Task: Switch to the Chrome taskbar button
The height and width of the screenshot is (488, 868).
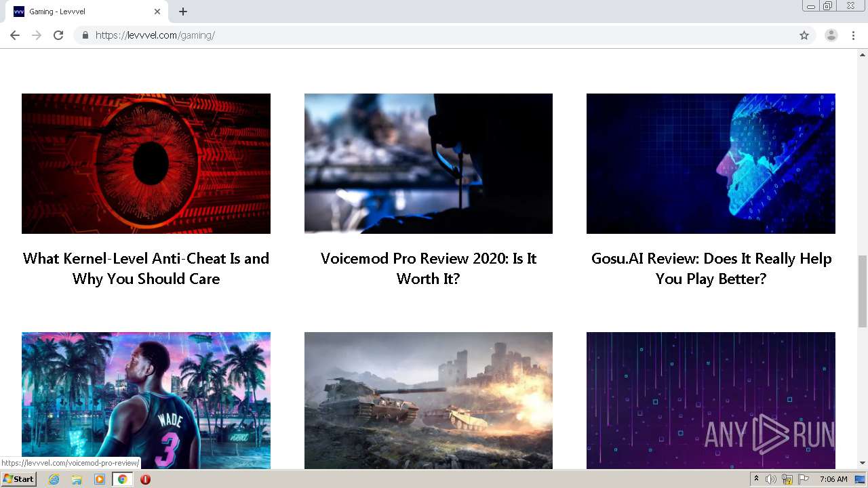Action: click(122, 479)
